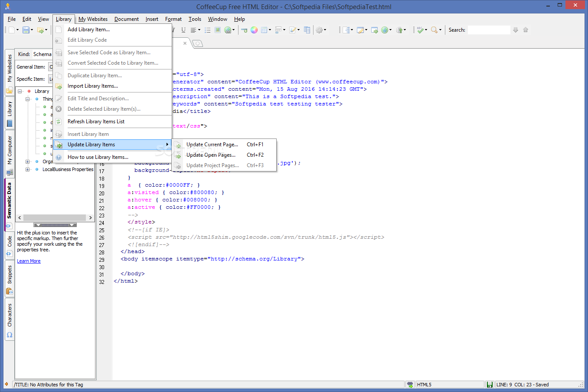Open the Open-folder dropdown arrow
588x392 pixels.
click(46, 30)
